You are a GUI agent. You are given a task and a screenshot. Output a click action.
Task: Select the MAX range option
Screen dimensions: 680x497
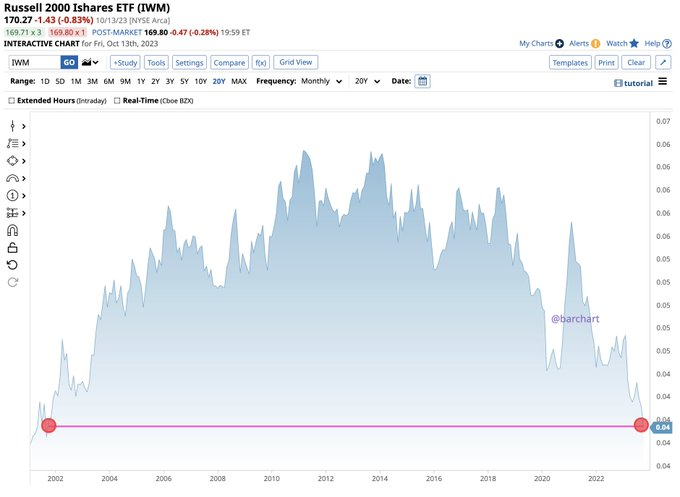pyautogui.click(x=239, y=81)
